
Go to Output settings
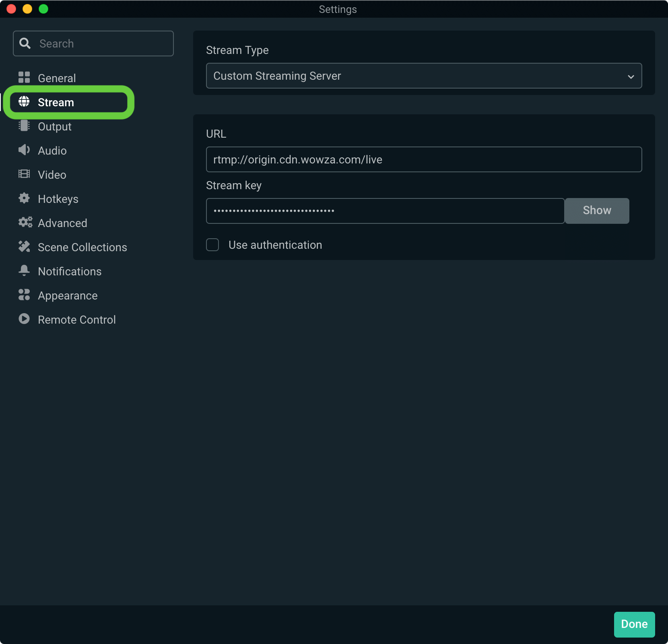click(x=54, y=126)
